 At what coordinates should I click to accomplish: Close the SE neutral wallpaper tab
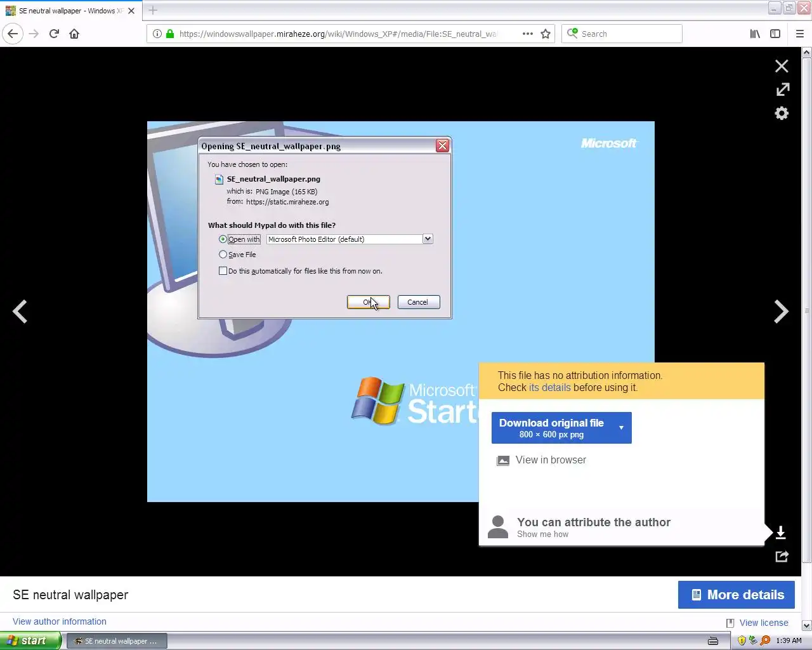[x=131, y=11]
